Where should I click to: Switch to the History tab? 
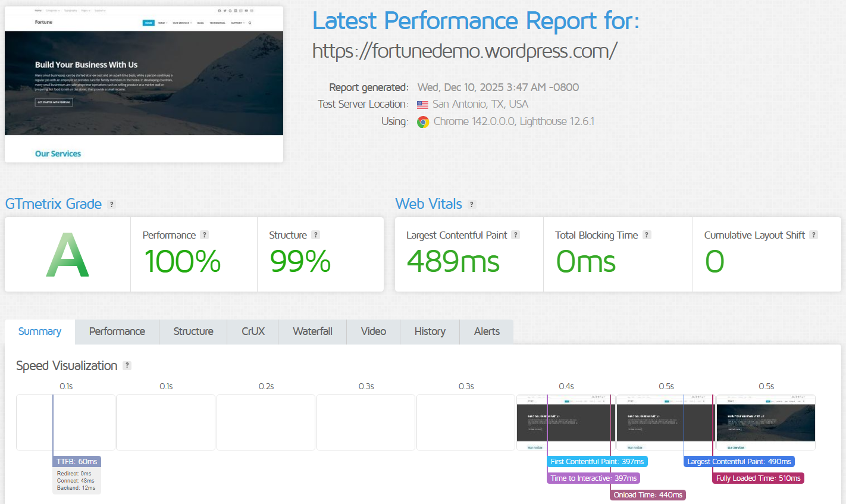click(430, 331)
